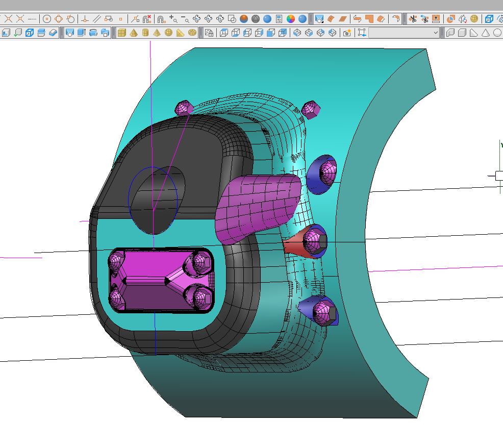Enable the Perpendicular snap icon
This screenshot has height=448, width=503.
click(x=85, y=19)
